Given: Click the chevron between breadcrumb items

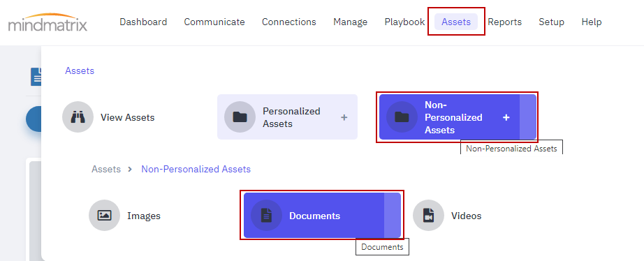Looking at the screenshot, I should 130,169.
